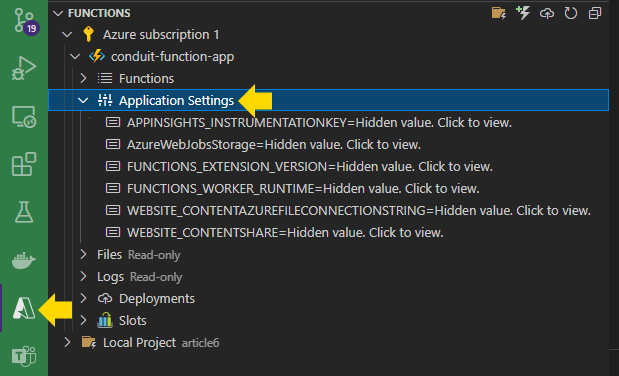Collapse the Azure subscription 1 node
This screenshot has width=619, height=376.
(x=67, y=35)
